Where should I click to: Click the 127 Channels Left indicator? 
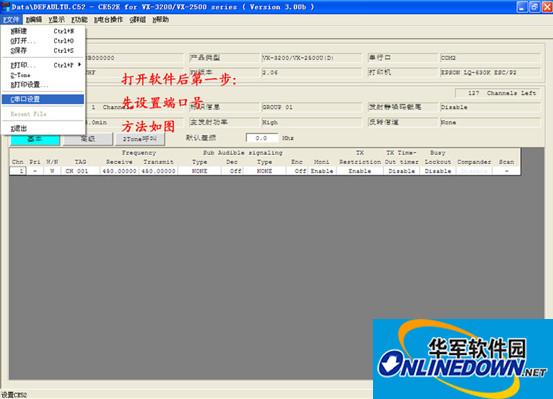click(498, 93)
